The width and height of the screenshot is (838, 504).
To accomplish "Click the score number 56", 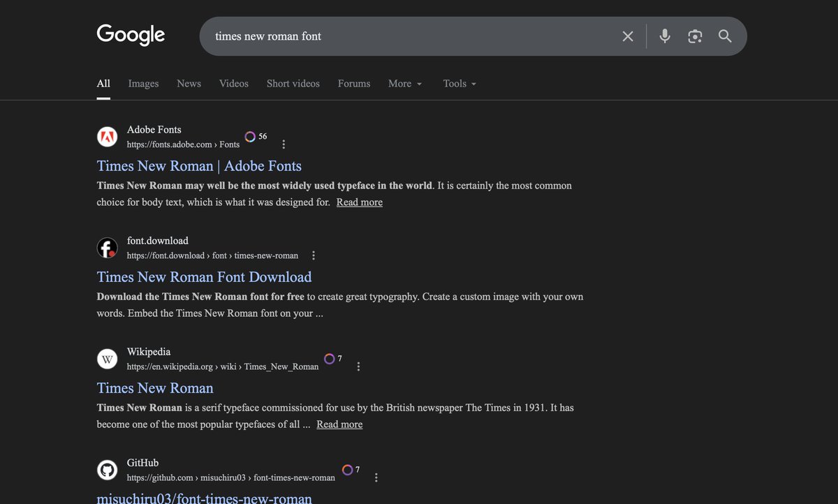I will tap(263, 137).
